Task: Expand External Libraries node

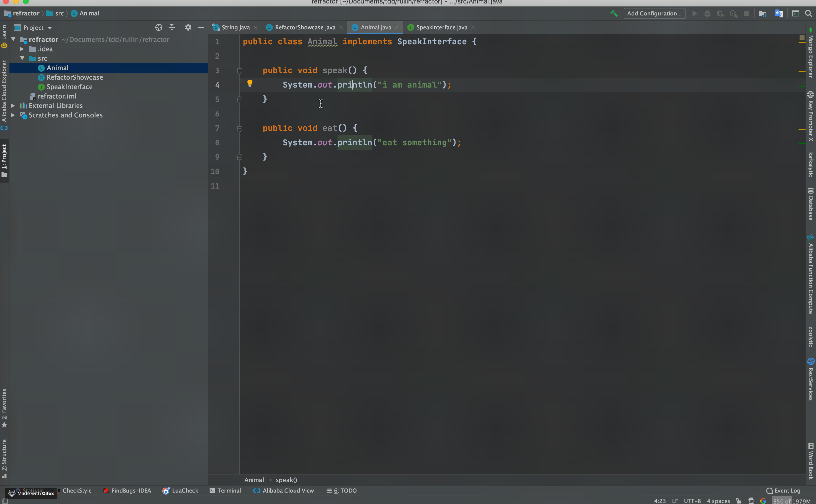Action: click(x=13, y=106)
